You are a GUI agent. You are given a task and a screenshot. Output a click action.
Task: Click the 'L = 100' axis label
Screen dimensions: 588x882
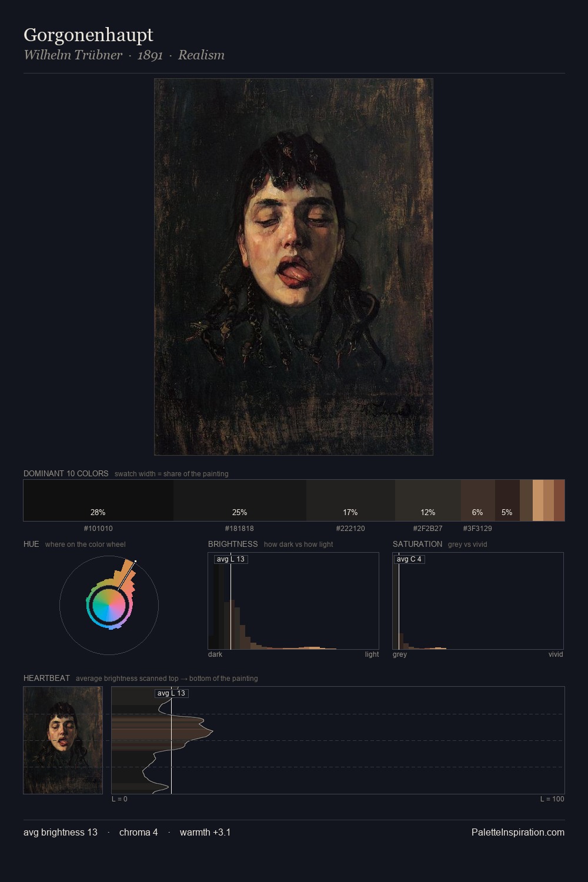[552, 799]
